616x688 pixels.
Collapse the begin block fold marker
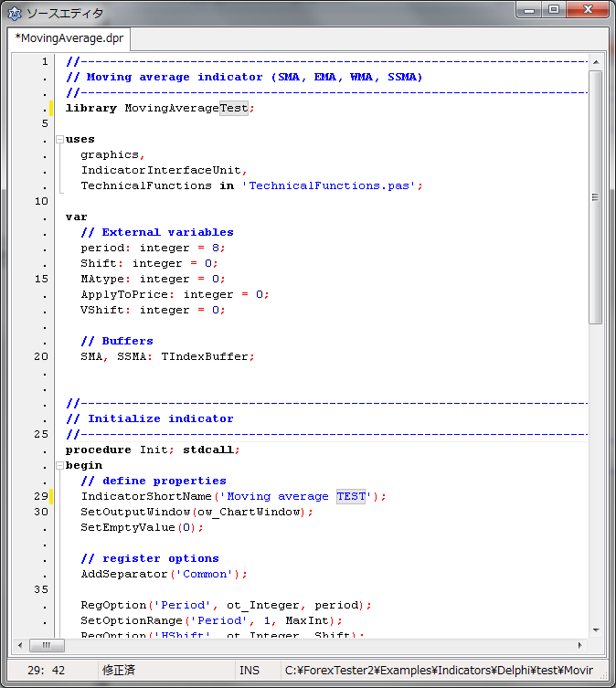coord(60,466)
